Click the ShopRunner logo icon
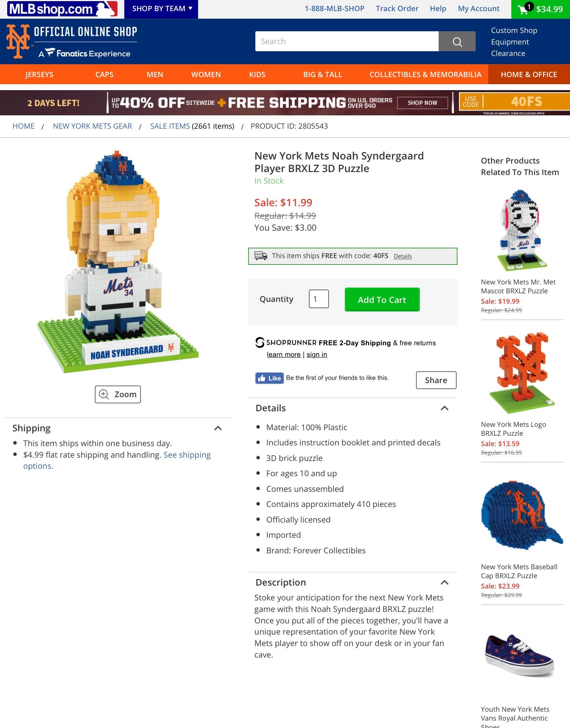The width and height of the screenshot is (570, 728). (260, 342)
